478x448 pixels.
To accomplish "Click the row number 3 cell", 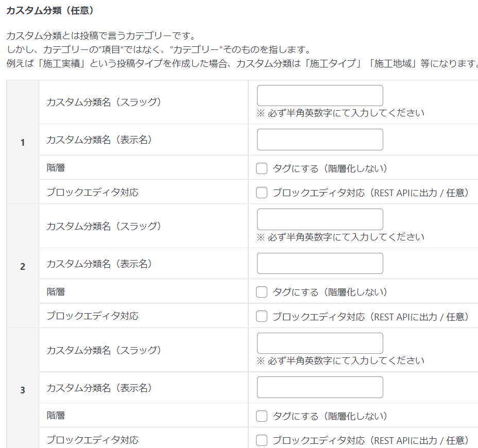I will pyautogui.click(x=23, y=390).
